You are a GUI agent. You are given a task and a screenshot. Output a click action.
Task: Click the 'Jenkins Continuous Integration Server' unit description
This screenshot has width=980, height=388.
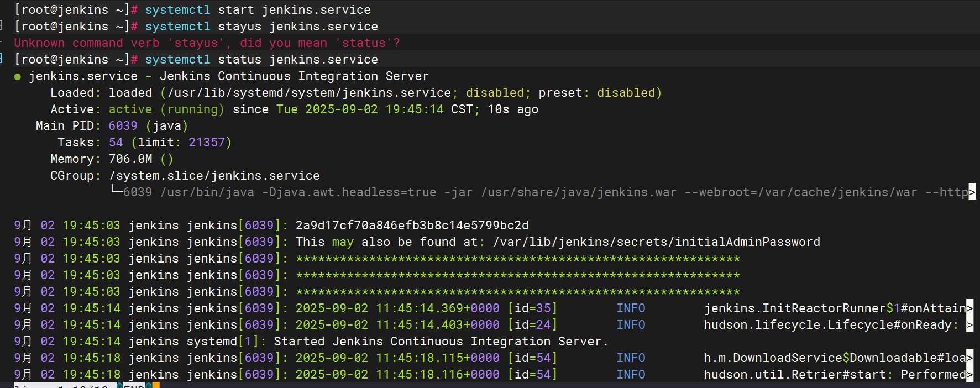click(x=294, y=76)
